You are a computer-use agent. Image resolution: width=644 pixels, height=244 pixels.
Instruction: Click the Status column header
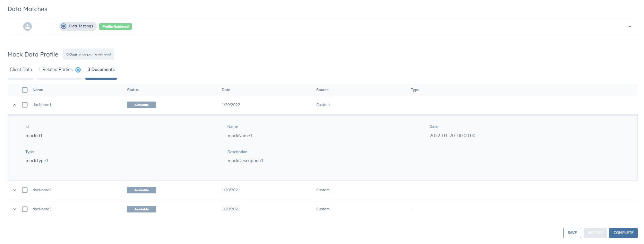click(x=133, y=90)
